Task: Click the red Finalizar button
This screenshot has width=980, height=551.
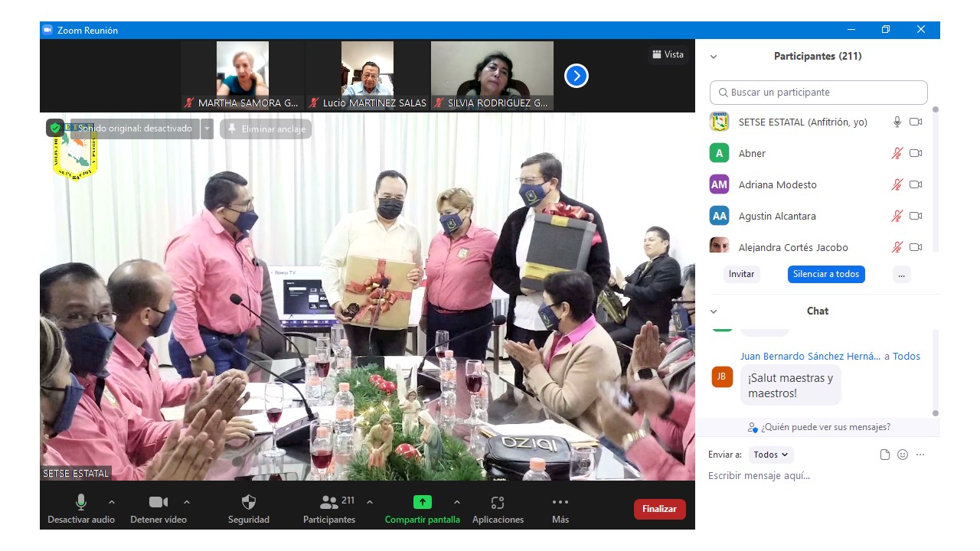Action: [x=659, y=509]
